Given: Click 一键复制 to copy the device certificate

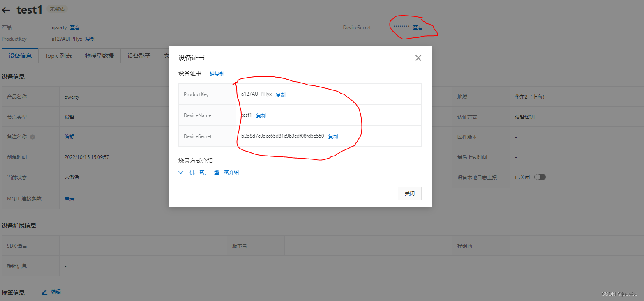Looking at the screenshot, I should pos(215,74).
